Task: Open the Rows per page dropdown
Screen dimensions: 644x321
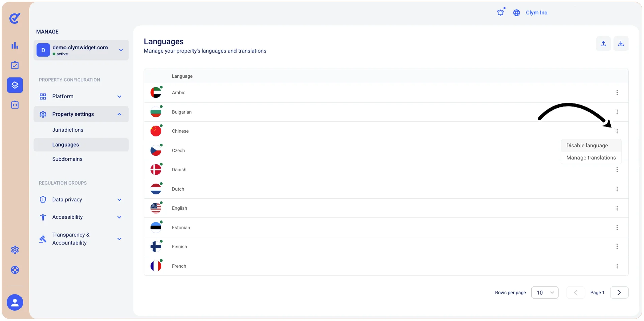Action: pyautogui.click(x=545, y=293)
